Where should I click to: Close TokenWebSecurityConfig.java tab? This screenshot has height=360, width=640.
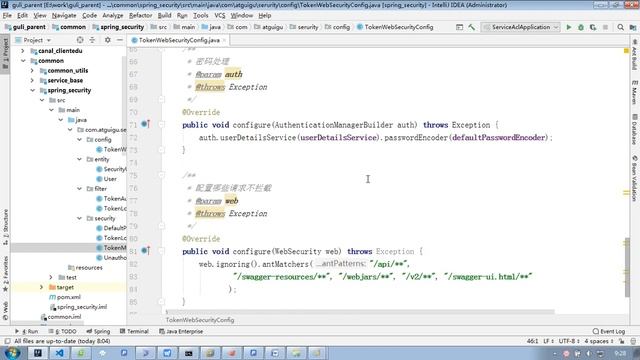pos(224,40)
